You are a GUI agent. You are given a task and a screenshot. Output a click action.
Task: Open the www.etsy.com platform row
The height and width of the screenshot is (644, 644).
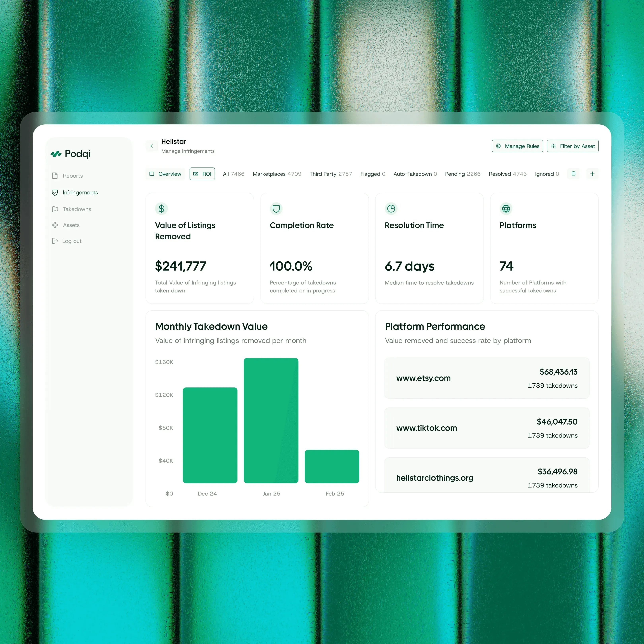[x=487, y=378]
